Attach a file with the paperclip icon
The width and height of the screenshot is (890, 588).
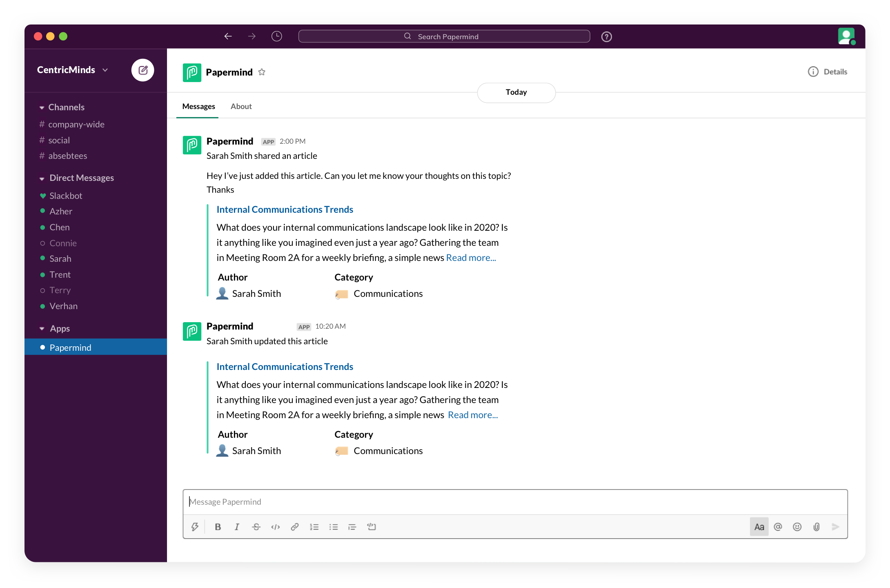coord(817,527)
